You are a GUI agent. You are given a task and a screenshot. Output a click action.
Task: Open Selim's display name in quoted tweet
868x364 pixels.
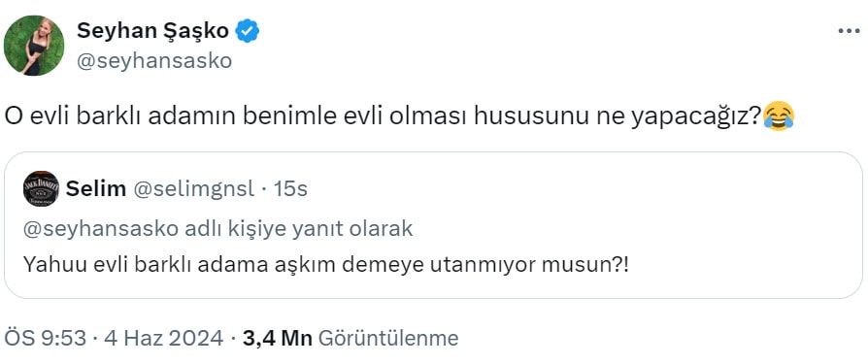click(x=96, y=189)
